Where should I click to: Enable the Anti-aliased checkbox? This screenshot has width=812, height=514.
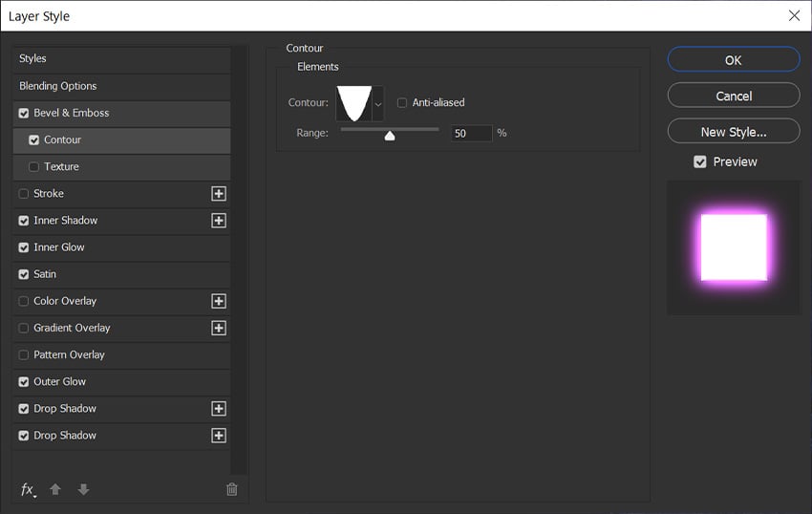(x=402, y=102)
